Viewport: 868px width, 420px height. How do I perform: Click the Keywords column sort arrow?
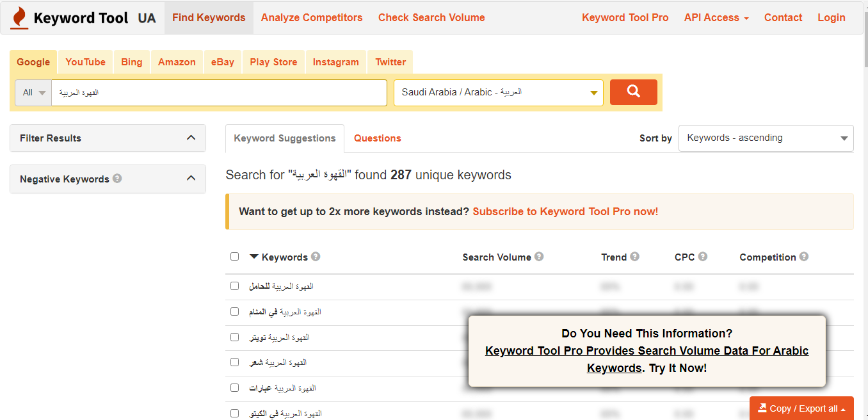254,257
